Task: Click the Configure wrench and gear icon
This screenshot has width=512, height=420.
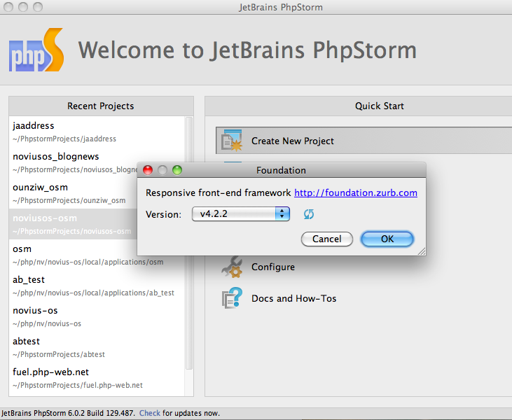Action: point(232,267)
